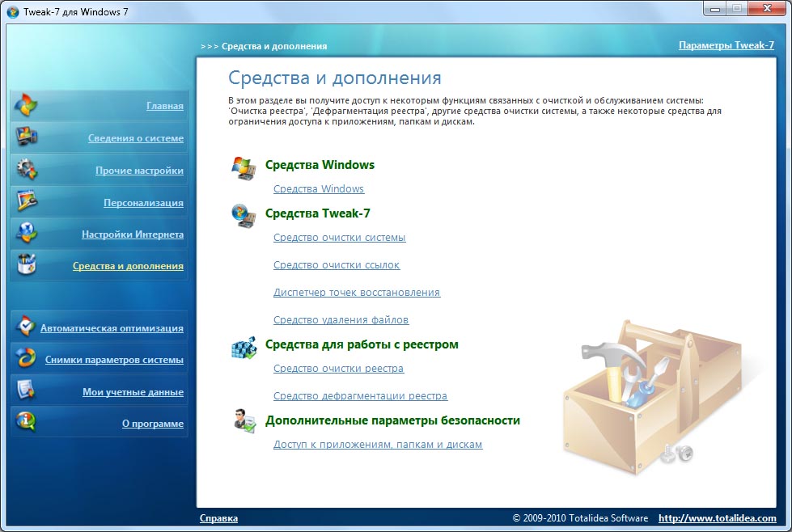Click the Средства Windows green heading
The image size is (792, 532).
click(x=320, y=165)
